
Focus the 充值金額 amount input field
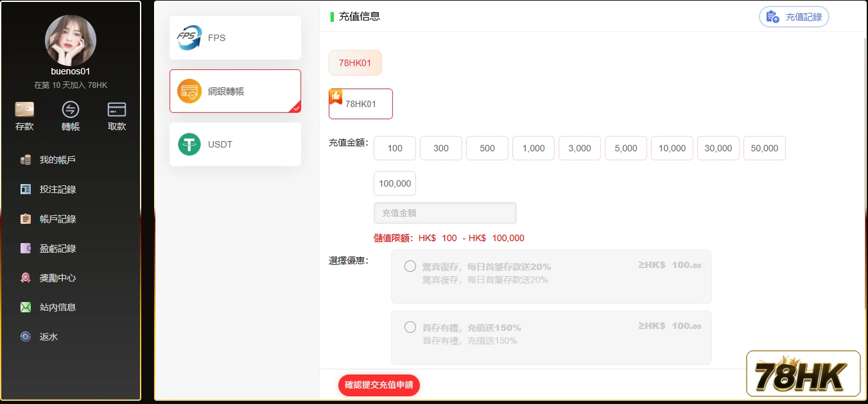click(445, 213)
